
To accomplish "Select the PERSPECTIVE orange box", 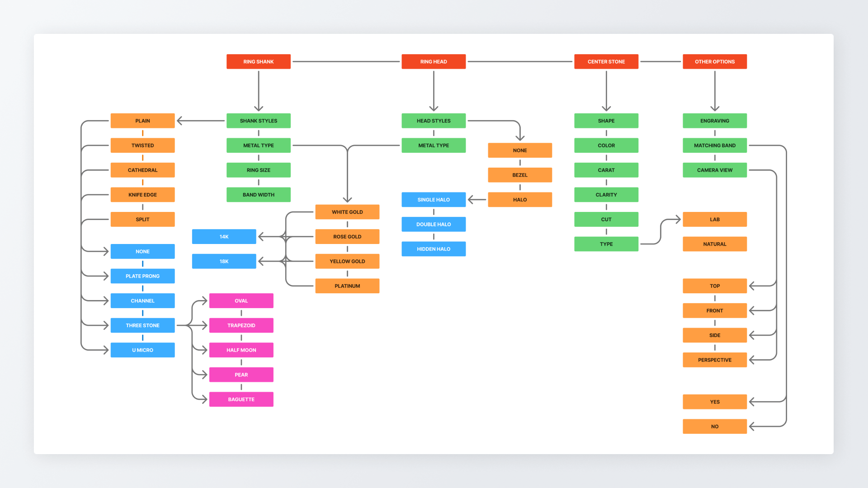I will [x=714, y=360].
